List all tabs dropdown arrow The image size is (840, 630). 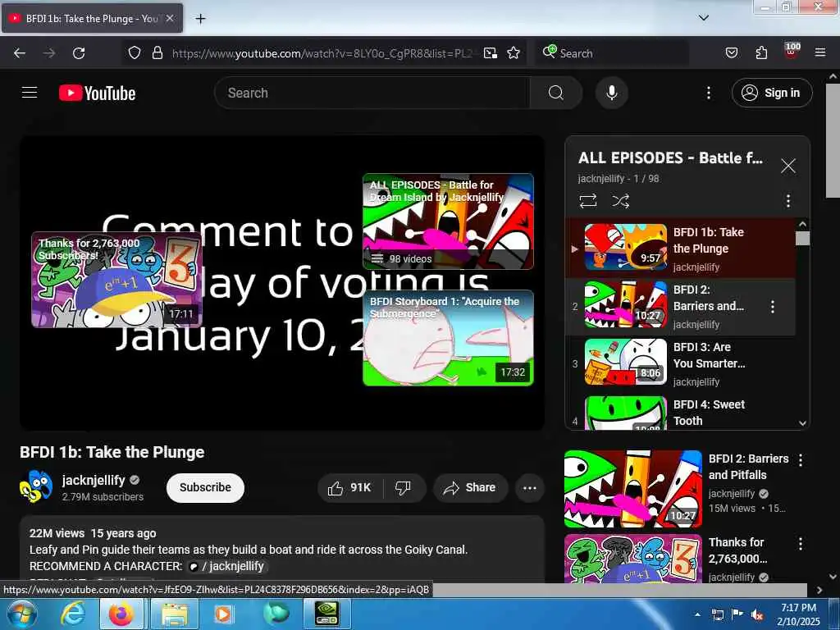(703, 18)
